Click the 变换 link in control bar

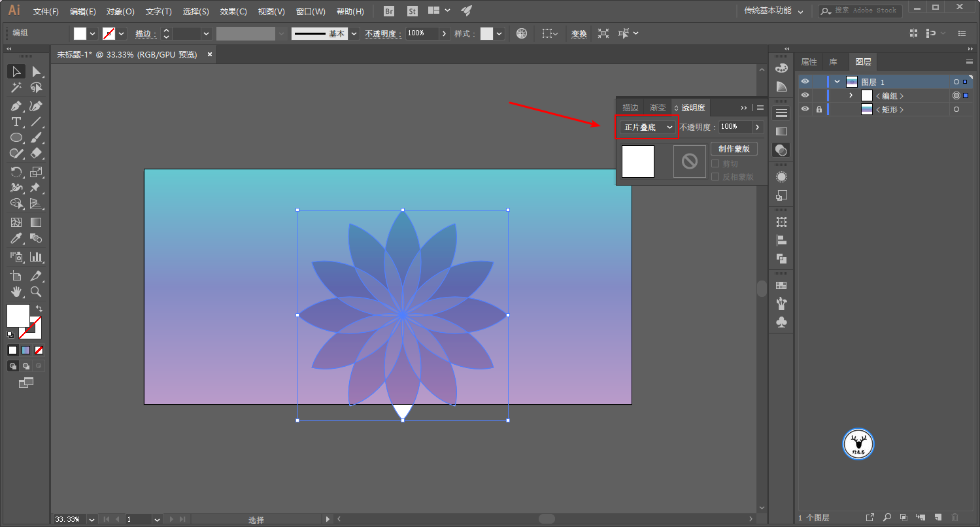[579, 33]
